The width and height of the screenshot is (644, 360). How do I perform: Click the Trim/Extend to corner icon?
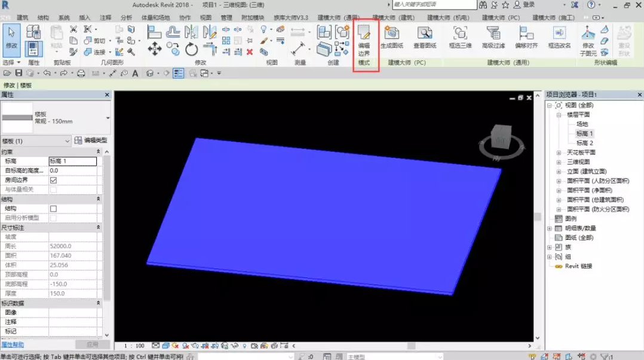click(x=210, y=49)
